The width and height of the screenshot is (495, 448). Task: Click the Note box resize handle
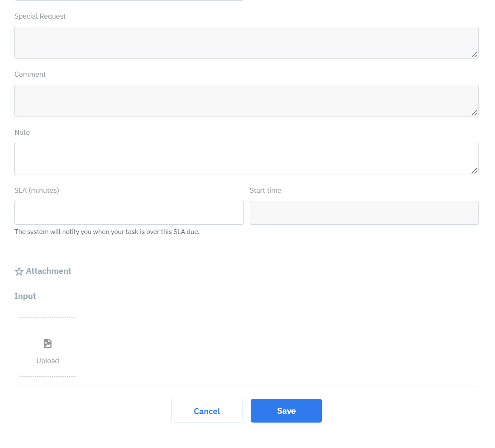click(x=474, y=171)
